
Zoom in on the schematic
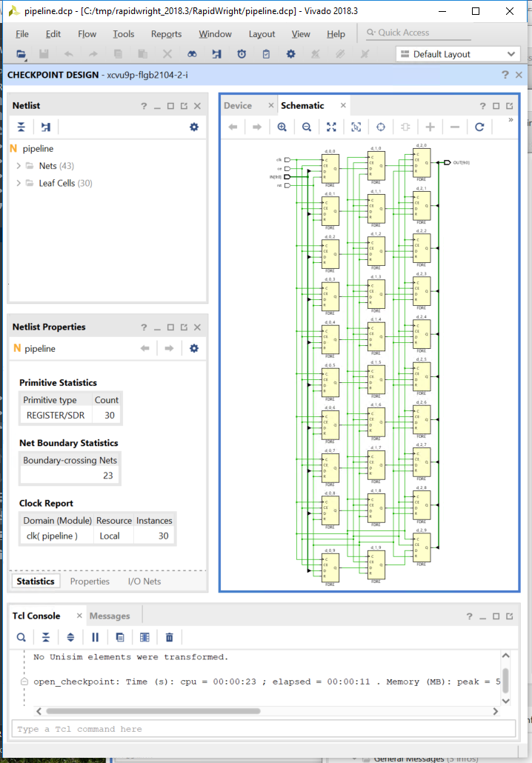click(282, 127)
